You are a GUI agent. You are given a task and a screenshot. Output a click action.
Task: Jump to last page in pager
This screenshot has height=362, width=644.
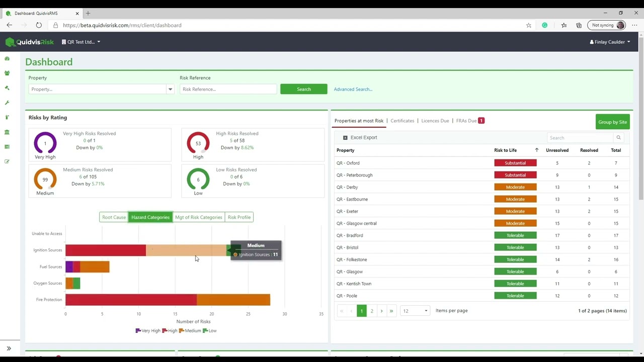391,311
